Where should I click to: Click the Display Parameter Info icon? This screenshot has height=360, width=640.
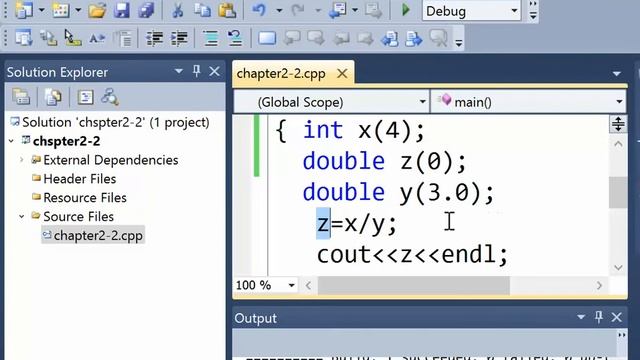[x=49, y=39]
